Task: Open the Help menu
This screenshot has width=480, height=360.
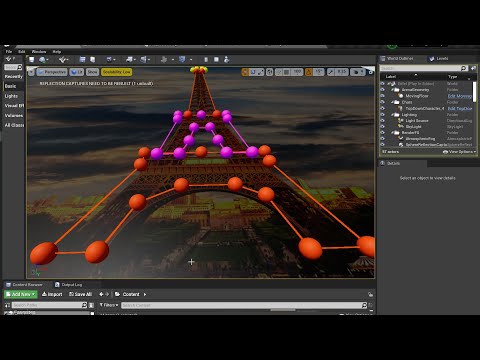Action: tap(57, 52)
